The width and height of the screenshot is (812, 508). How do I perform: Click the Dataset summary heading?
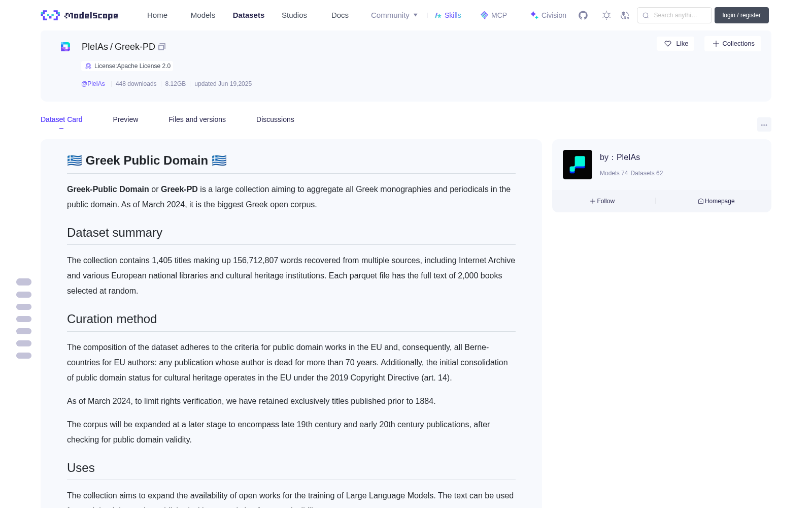click(115, 233)
